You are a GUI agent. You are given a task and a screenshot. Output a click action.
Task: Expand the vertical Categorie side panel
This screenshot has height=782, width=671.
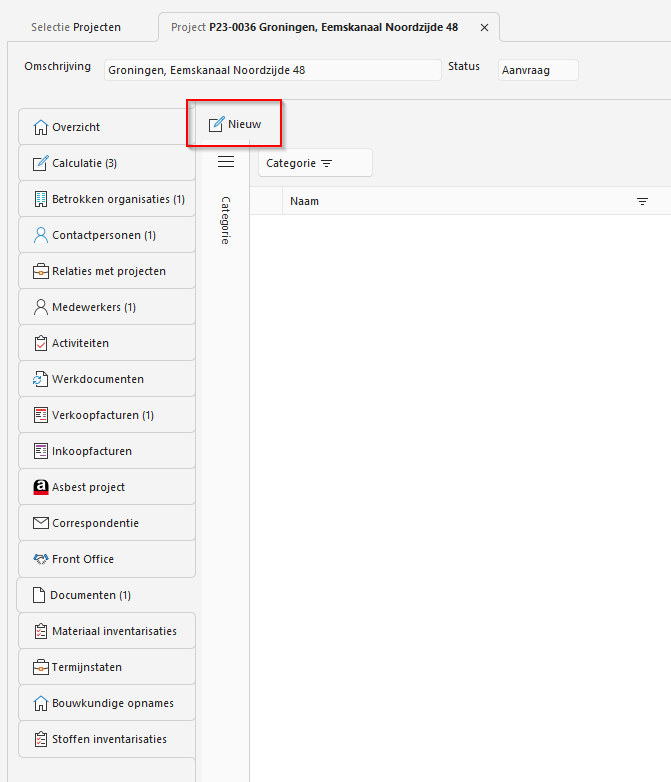pos(225,220)
